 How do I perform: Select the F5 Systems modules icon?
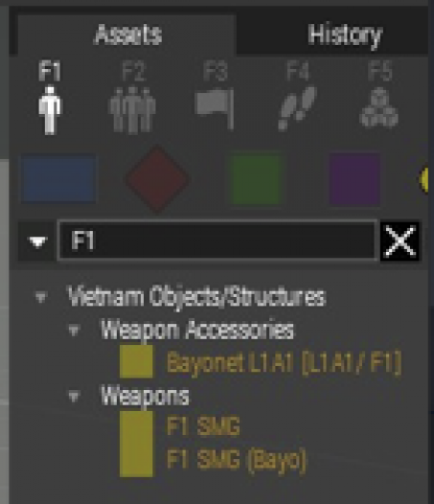tap(379, 107)
